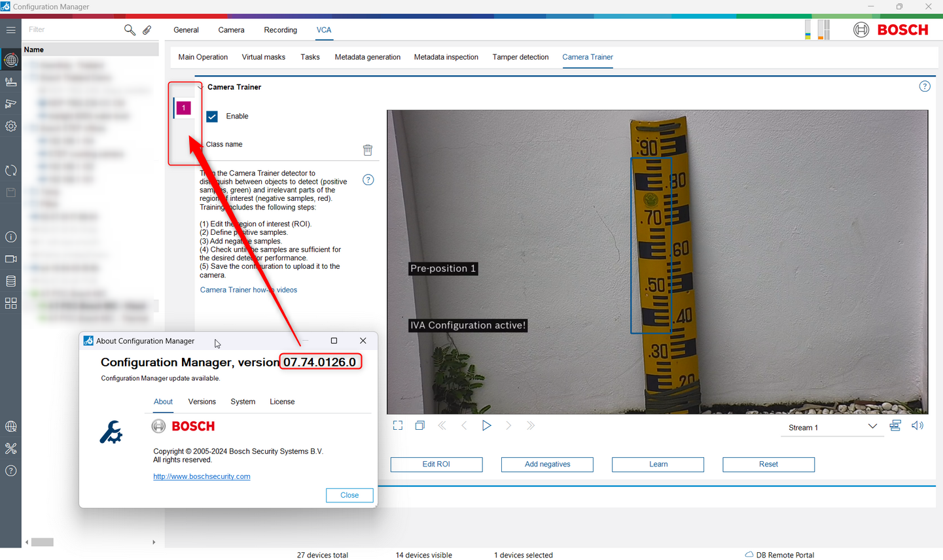The height and width of the screenshot is (560, 943).
Task: Uncheck the Enable checkbox for Camera Trainer
Action: [212, 116]
